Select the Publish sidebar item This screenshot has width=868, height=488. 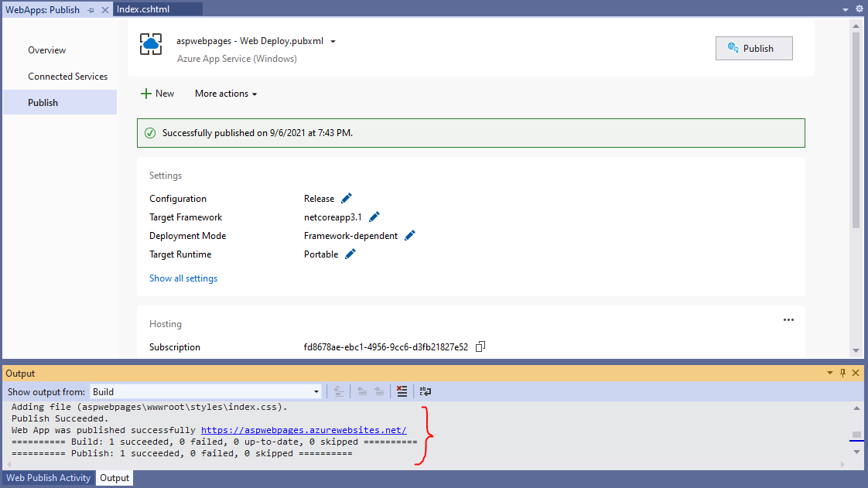(60, 102)
